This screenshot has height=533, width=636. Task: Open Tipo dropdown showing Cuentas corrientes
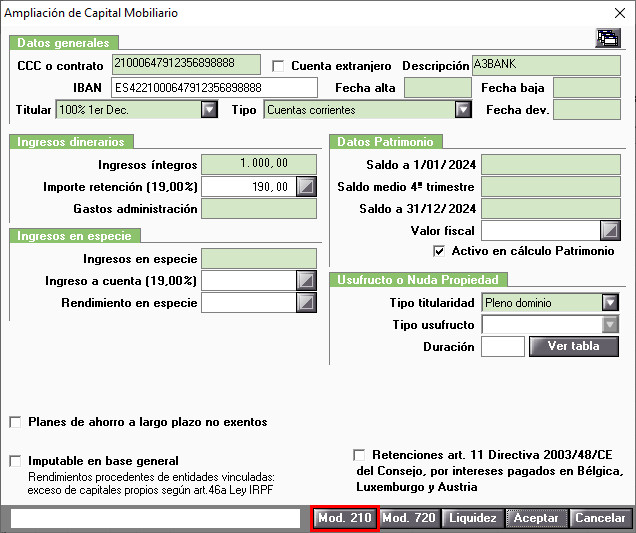463,110
